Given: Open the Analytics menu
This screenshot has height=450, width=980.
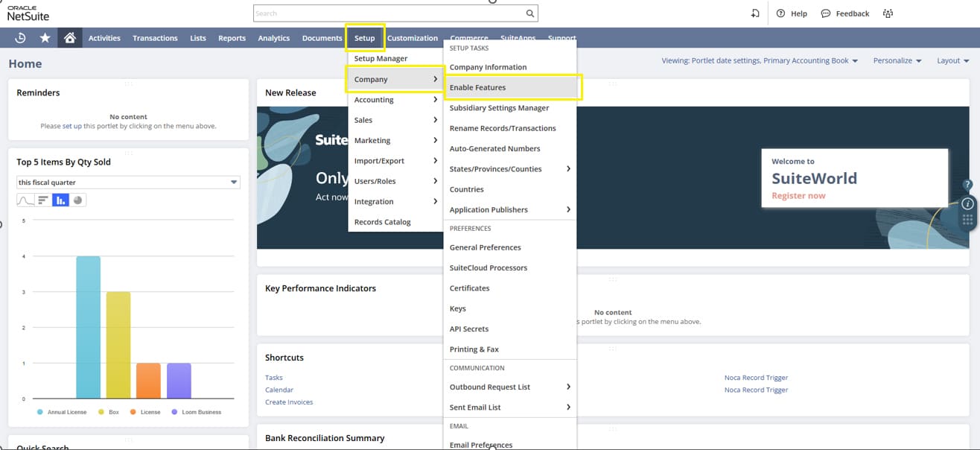Looking at the screenshot, I should click(274, 38).
